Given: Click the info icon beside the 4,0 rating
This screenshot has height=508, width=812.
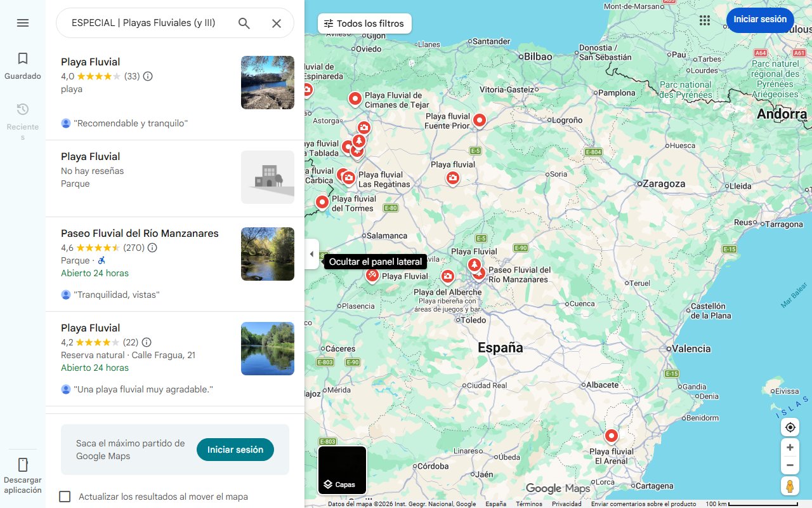Looking at the screenshot, I should point(147,76).
